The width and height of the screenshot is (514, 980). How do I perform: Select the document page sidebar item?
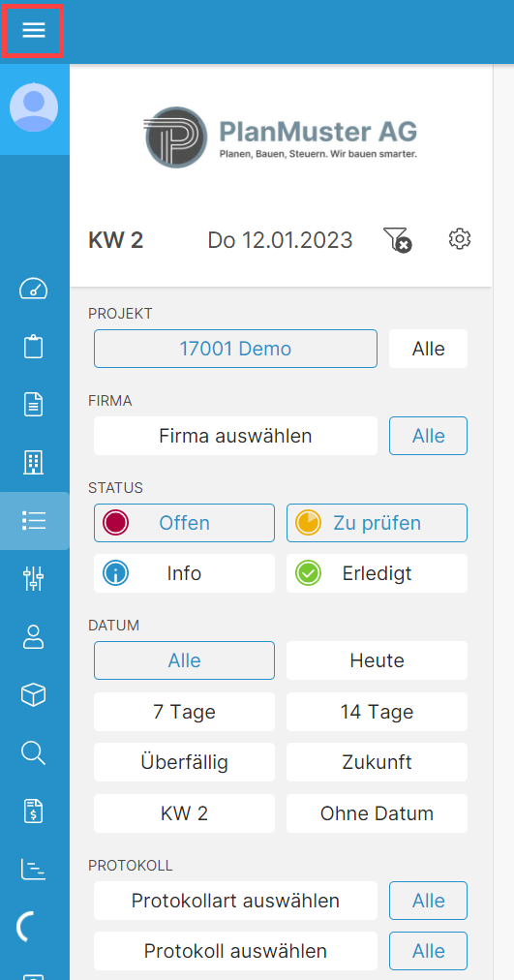(34, 405)
